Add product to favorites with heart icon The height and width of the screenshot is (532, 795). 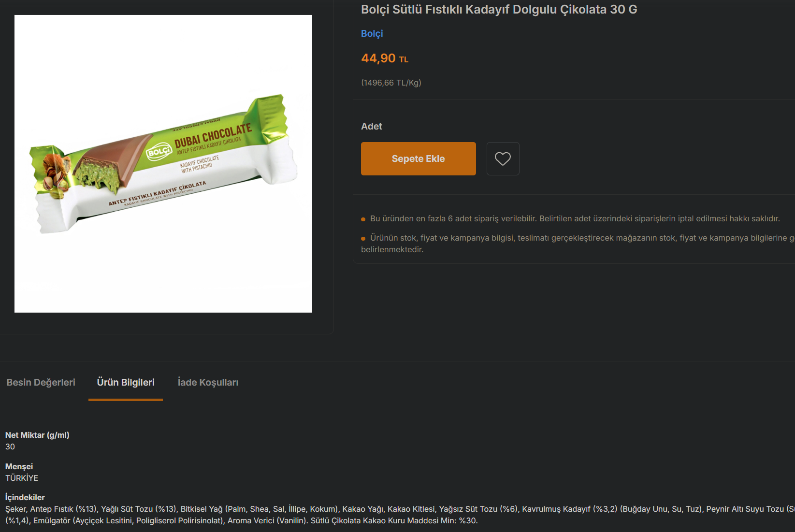[x=503, y=158]
